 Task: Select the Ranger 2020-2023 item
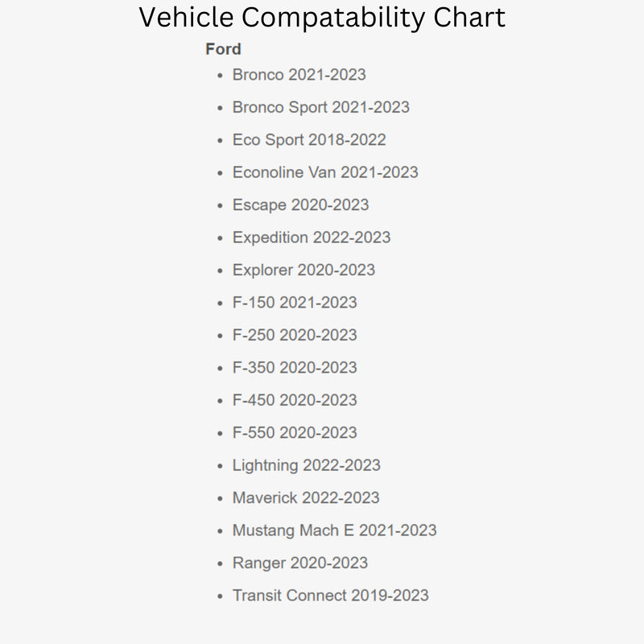300,563
